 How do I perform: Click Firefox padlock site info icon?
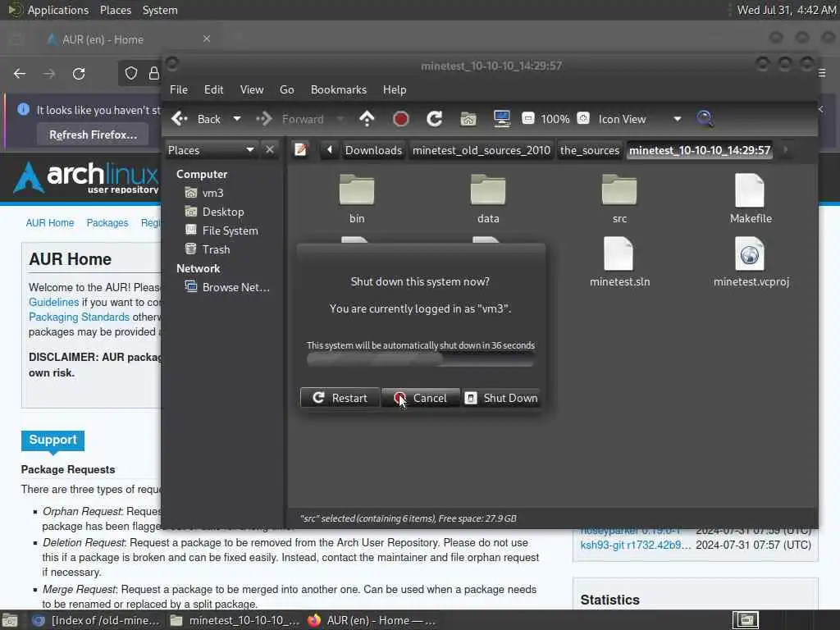point(153,73)
